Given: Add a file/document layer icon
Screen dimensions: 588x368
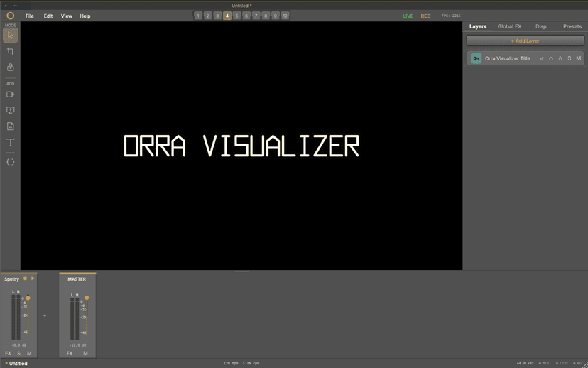Looking at the screenshot, I should click(10, 126).
